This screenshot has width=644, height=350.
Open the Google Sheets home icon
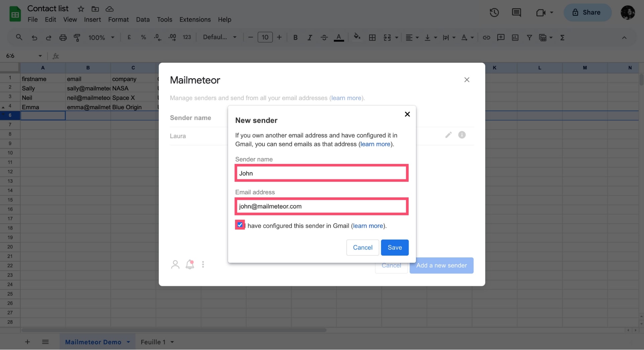15,14
